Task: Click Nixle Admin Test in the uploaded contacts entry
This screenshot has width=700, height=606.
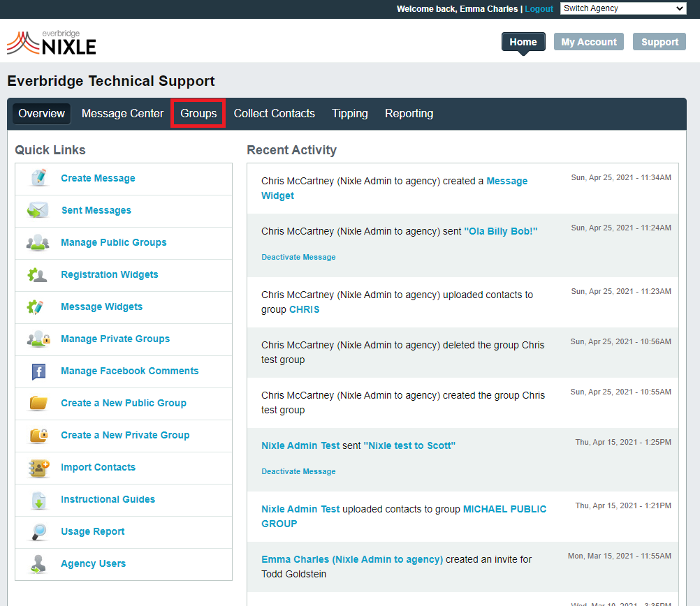Action: (x=300, y=509)
